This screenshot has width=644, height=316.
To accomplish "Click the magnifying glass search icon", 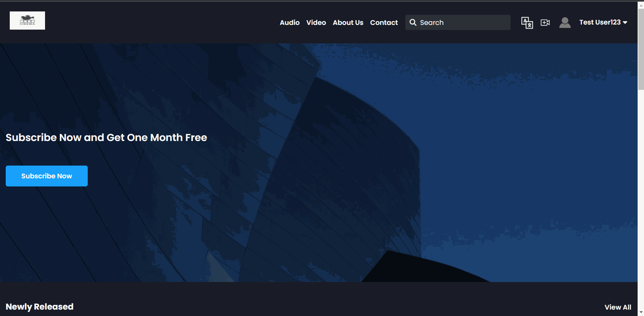I will (x=413, y=23).
